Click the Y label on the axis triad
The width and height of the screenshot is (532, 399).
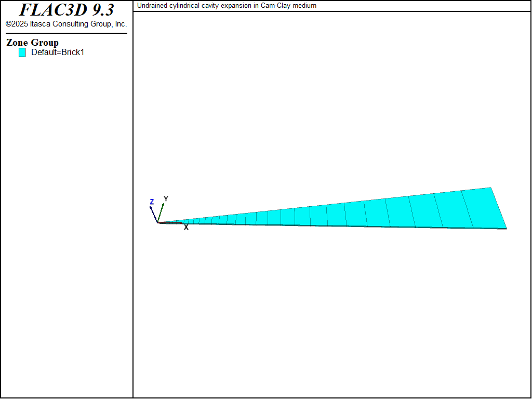click(166, 199)
